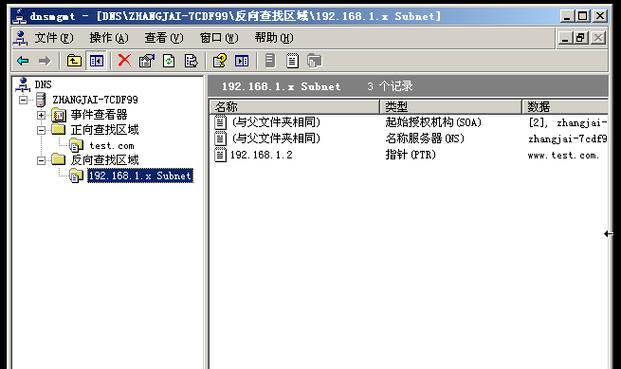Click the Export list toolbar icon
The width and height of the screenshot is (621, 369).
coord(191,61)
